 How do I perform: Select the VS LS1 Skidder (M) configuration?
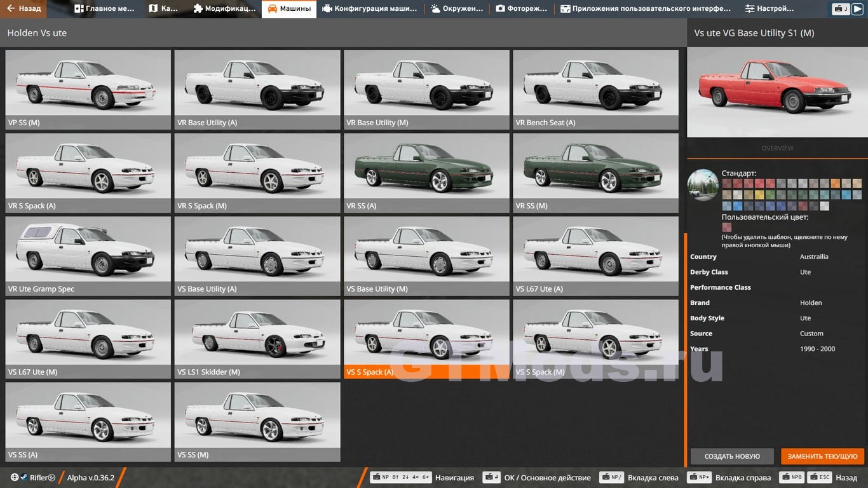(257, 339)
